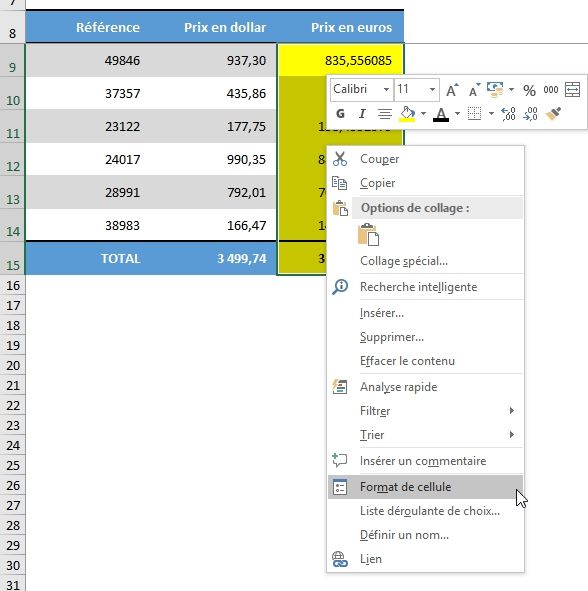Expand the fill color dropdown arrow
The height and width of the screenshot is (591, 588).
coord(423,113)
